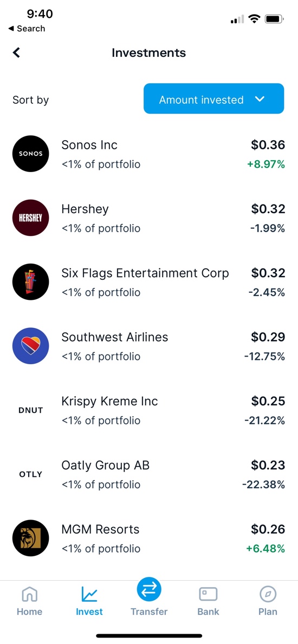This screenshot has width=298, height=644.
Task: Switch to the Invest tab
Action: point(89,601)
